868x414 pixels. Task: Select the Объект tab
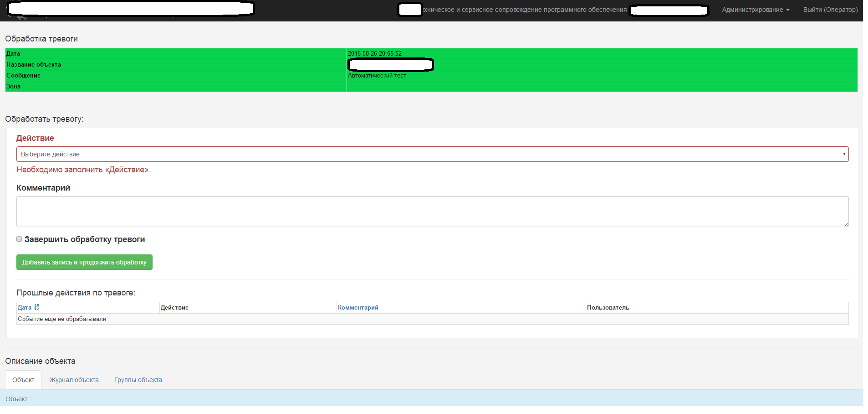(x=23, y=380)
